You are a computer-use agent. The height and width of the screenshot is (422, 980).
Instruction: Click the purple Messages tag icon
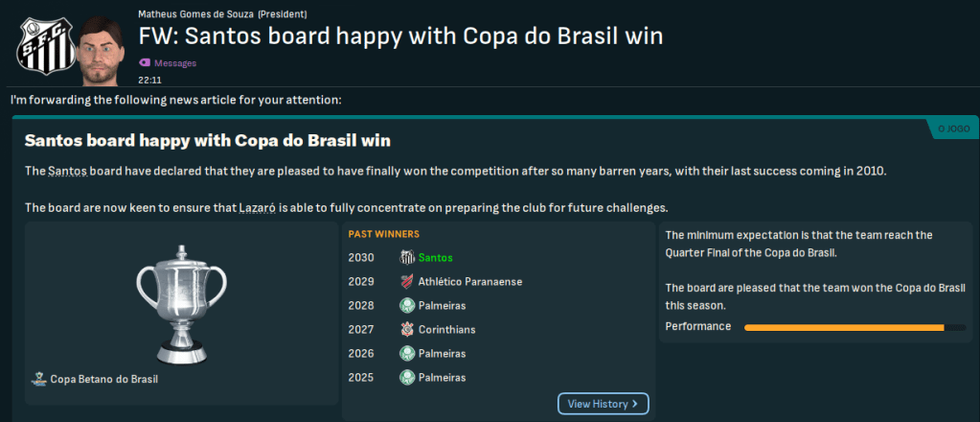pos(145,63)
